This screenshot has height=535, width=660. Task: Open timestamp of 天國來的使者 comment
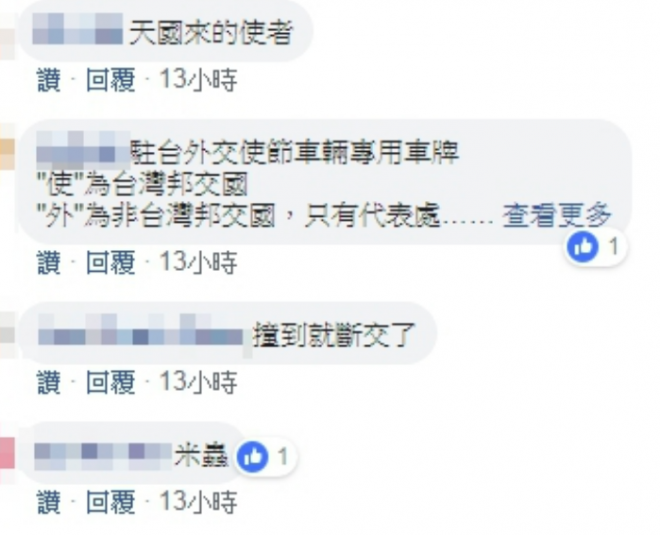[x=198, y=80]
